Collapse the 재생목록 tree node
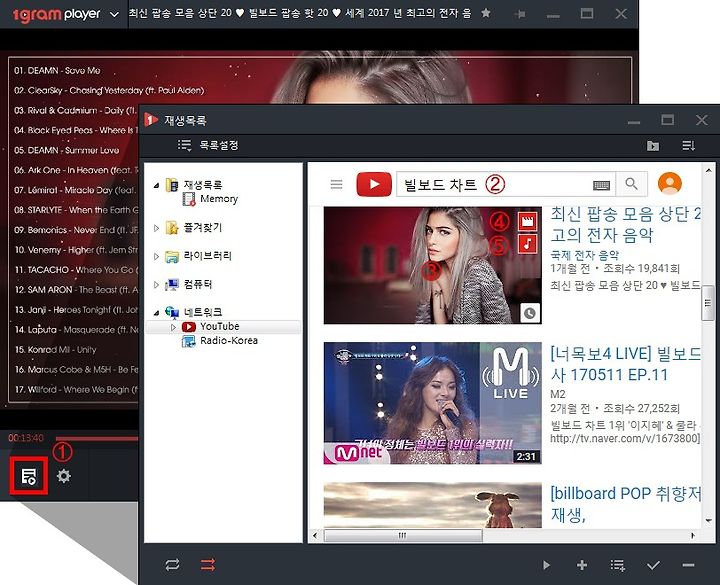The image size is (720, 585). [157, 185]
